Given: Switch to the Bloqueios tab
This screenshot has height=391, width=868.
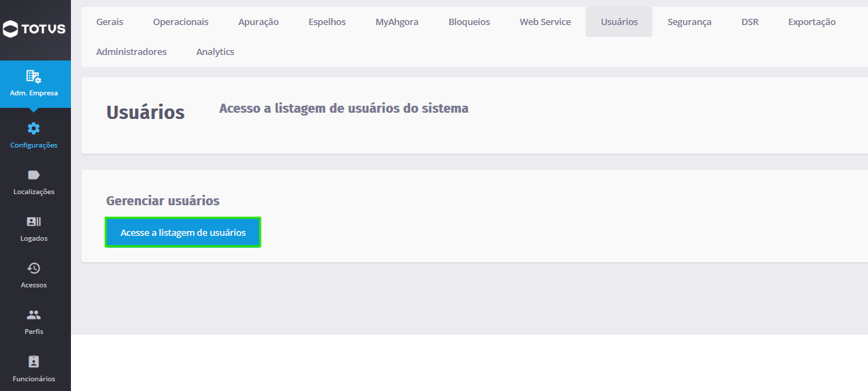Looking at the screenshot, I should tap(469, 22).
